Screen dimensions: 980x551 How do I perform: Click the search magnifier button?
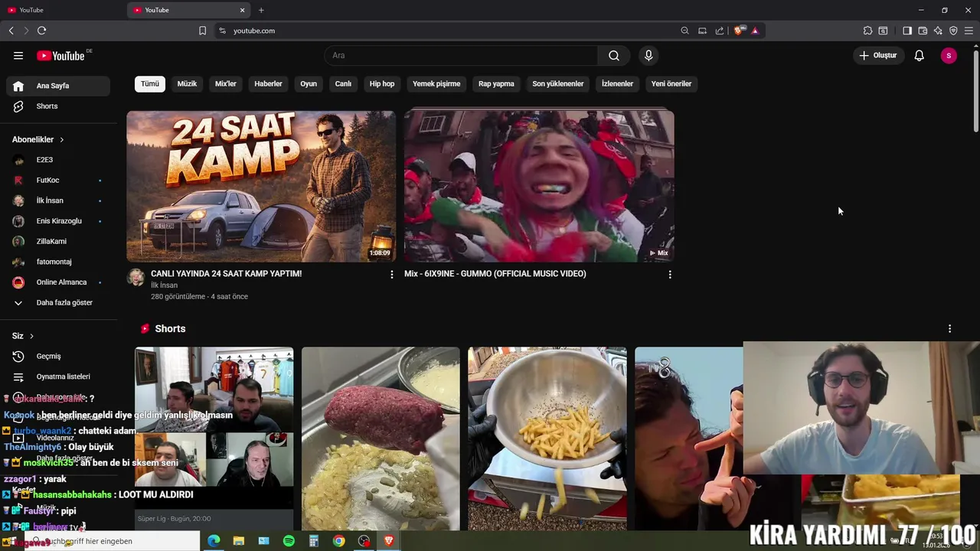[x=614, y=55]
